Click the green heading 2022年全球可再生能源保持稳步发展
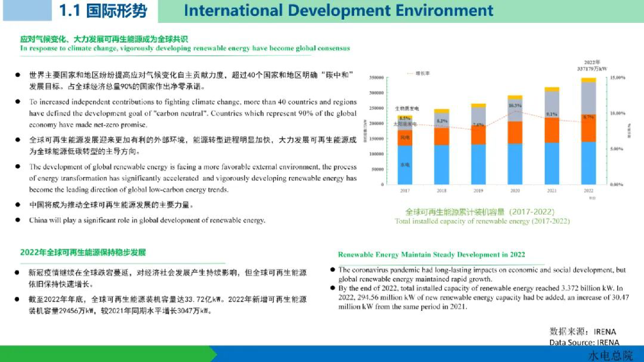 [x=83, y=253]
